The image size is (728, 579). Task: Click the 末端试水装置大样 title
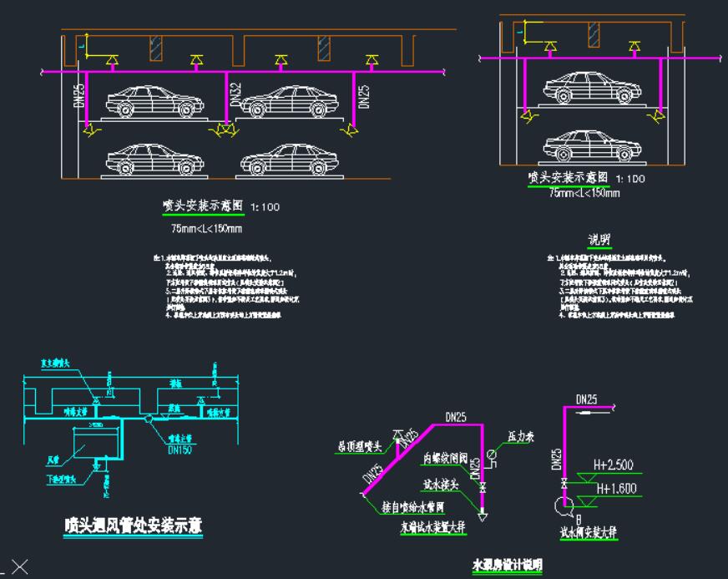pyautogui.click(x=432, y=527)
